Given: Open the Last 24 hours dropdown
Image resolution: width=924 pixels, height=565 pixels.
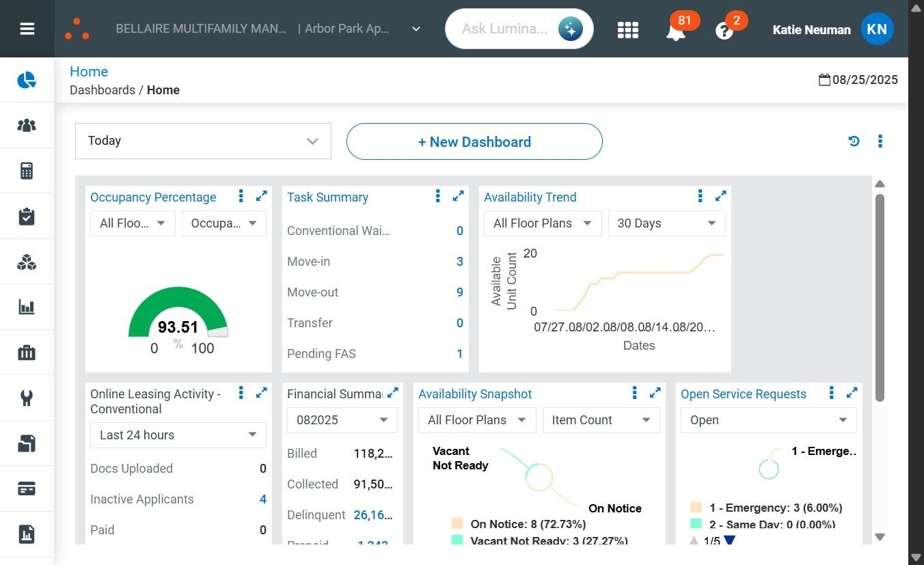Looking at the screenshot, I should tap(178, 435).
